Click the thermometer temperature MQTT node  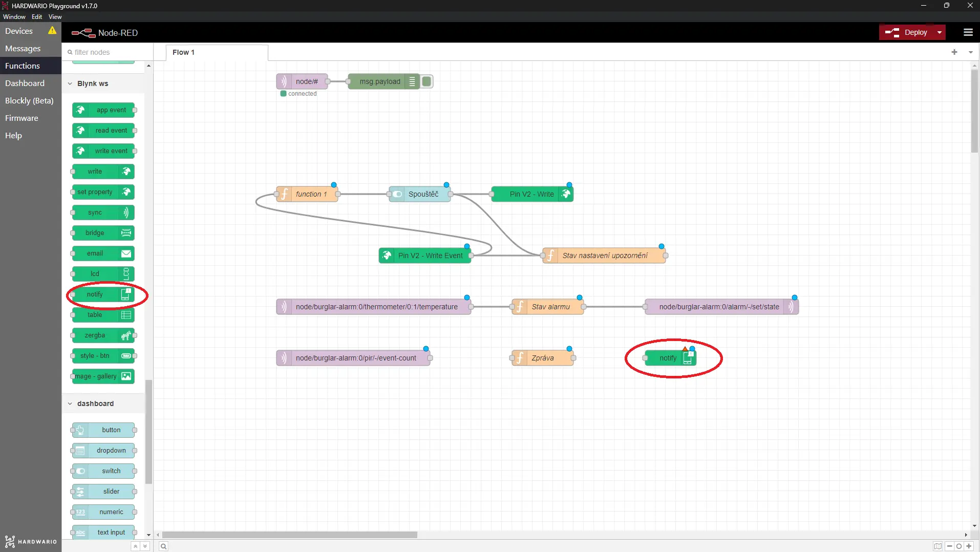pyautogui.click(x=374, y=307)
